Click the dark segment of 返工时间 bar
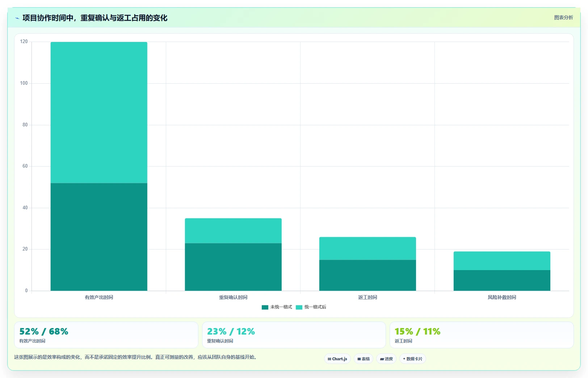This screenshot has width=588, height=378. 367,275
